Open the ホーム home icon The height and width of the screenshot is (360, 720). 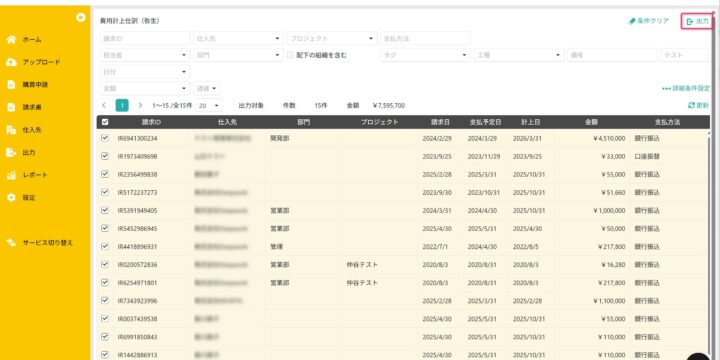(x=11, y=39)
